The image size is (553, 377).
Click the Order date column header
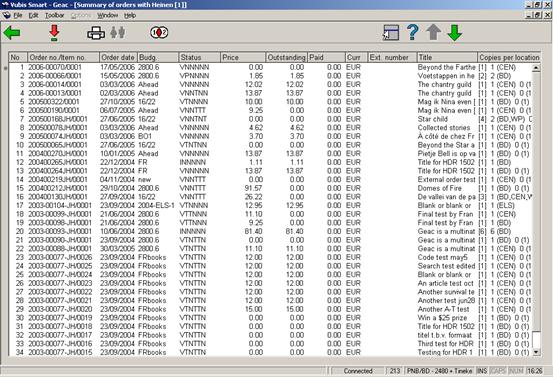click(118, 57)
